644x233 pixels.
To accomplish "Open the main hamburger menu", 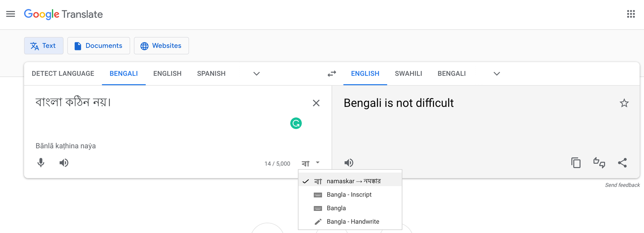I will point(11,14).
